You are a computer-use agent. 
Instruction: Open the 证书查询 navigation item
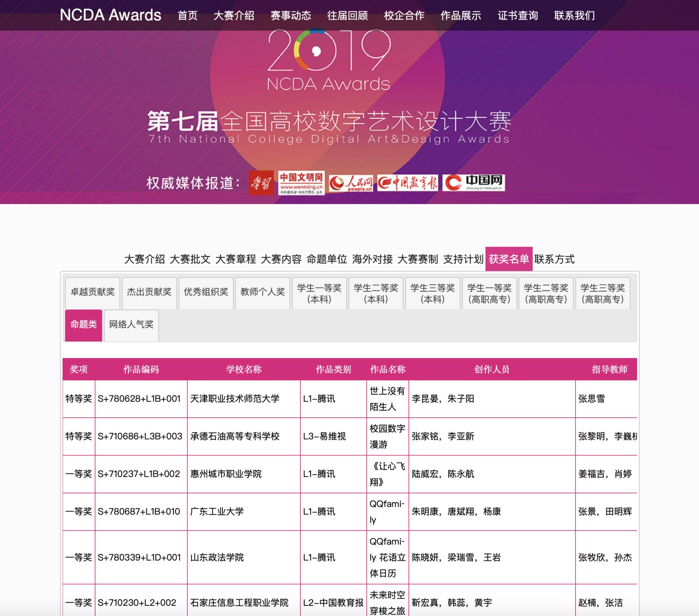(x=518, y=16)
